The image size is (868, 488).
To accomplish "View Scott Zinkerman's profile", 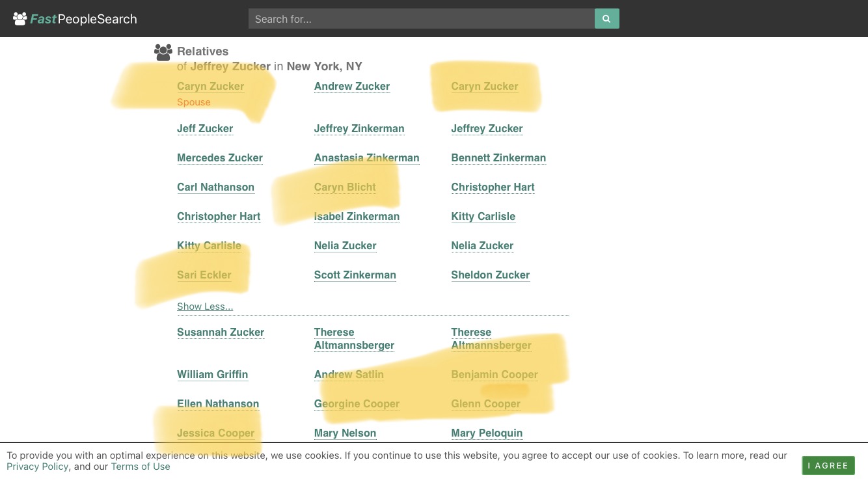I will 355,275.
